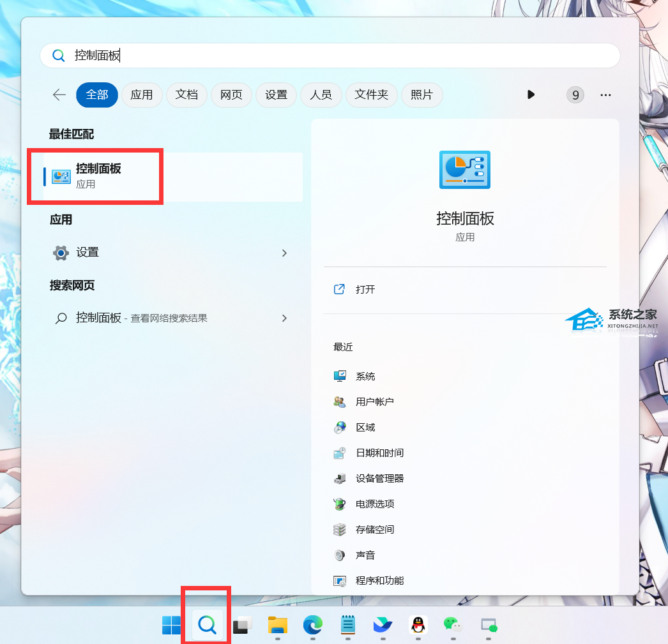Image resolution: width=668 pixels, height=644 pixels.
Task: Open the blue bird app on taskbar
Action: [383, 625]
